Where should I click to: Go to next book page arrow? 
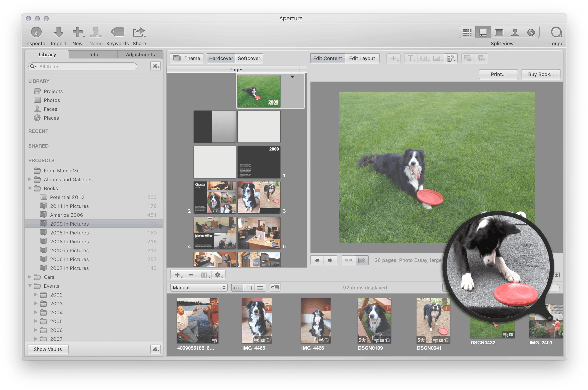pos(330,260)
